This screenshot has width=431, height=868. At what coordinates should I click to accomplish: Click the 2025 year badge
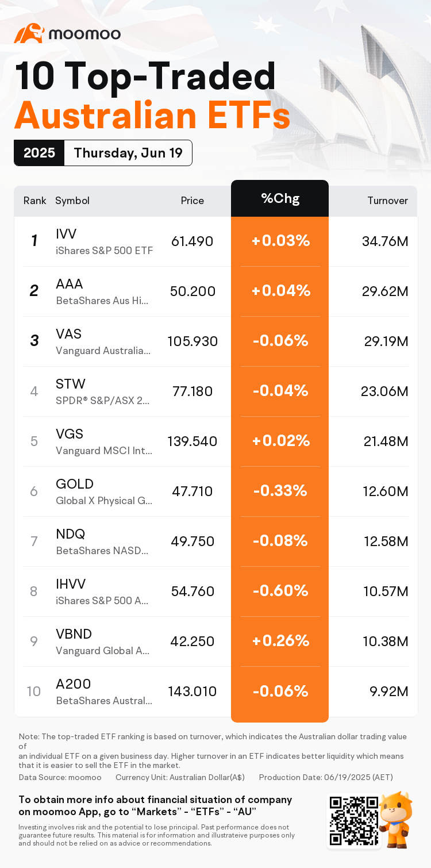[39, 153]
